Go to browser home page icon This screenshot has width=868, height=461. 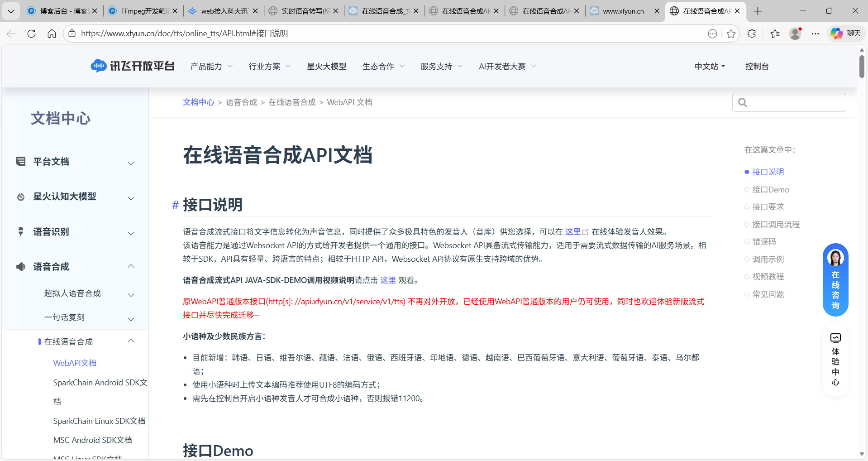52,34
